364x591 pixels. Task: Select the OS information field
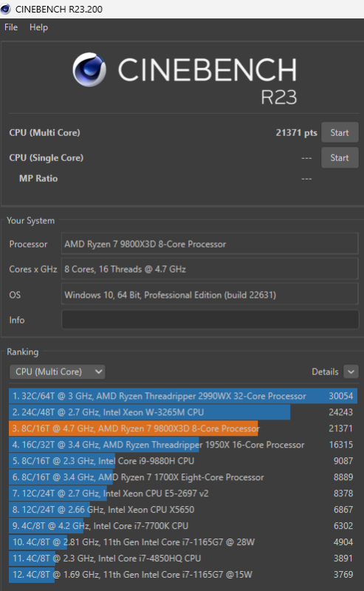coord(210,295)
